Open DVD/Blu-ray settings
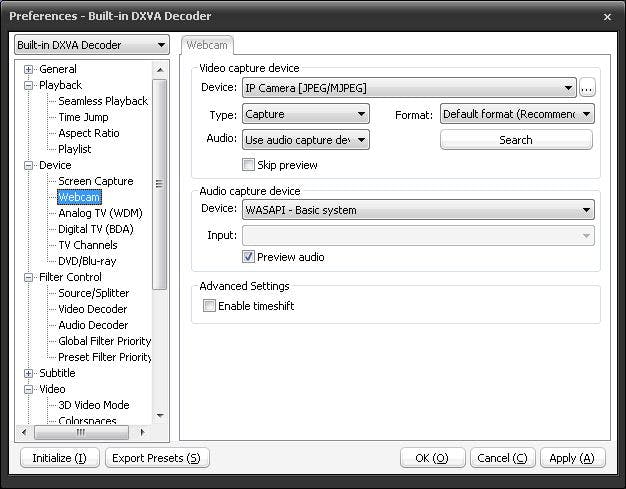This screenshot has height=489, width=626. click(x=87, y=261)
